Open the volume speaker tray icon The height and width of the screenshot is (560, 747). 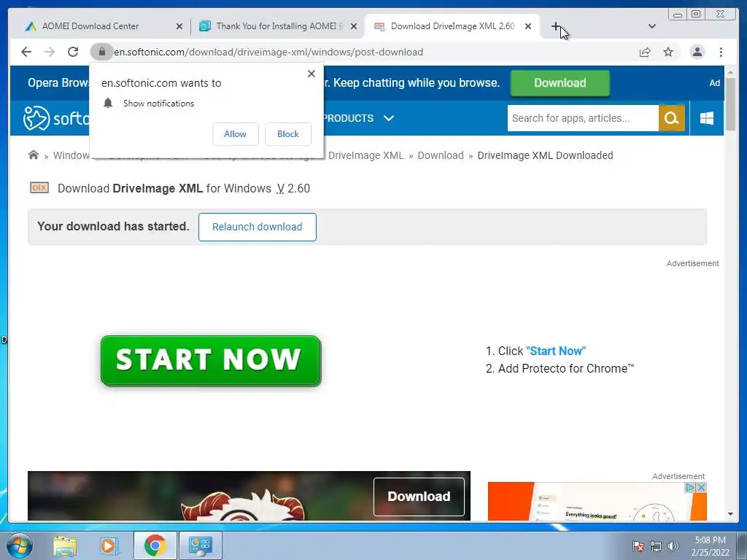[673, 546]
